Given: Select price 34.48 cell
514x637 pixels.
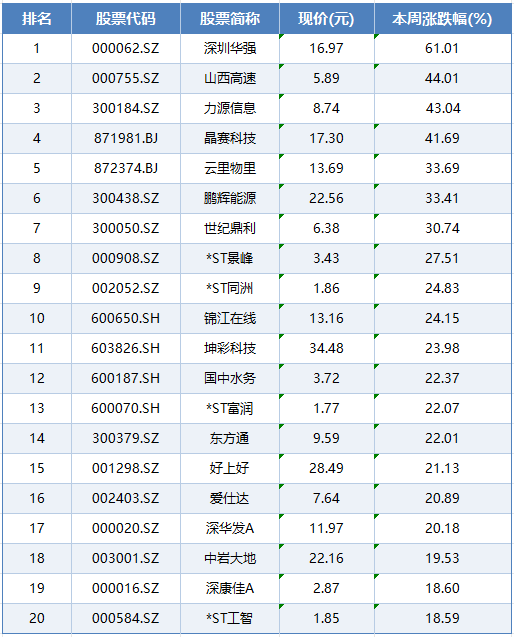Looking at the screenshot, I should [327, 349].
